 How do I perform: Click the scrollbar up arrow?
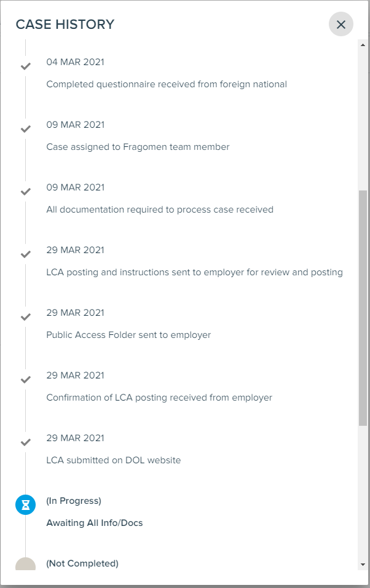pos(361,45)
